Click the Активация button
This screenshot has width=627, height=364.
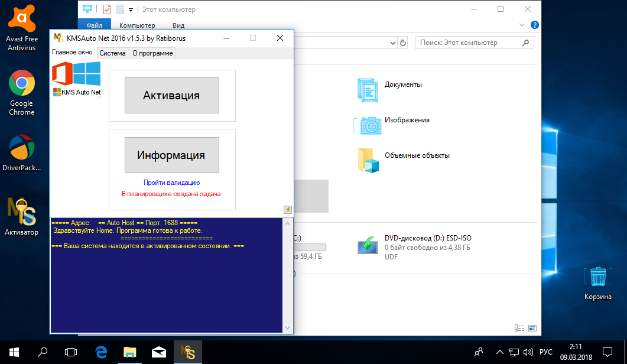coord(172,95)
